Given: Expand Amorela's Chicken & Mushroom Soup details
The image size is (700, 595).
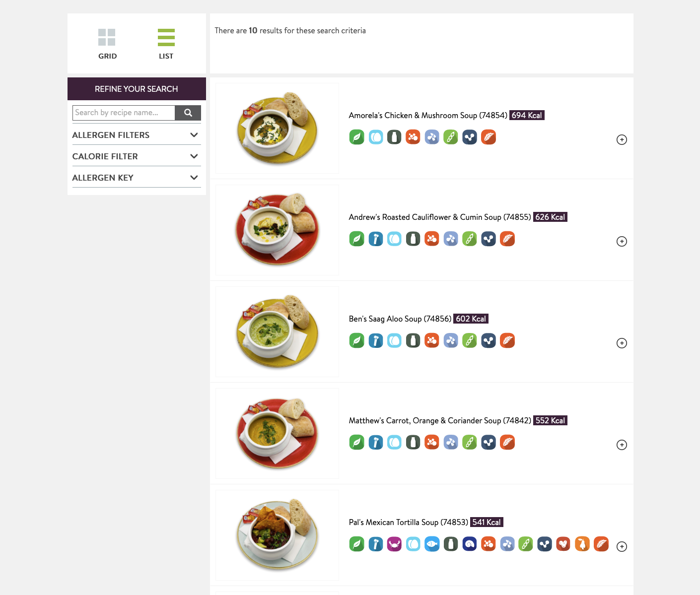Looking at the screenshot, I should click(622, 140).
